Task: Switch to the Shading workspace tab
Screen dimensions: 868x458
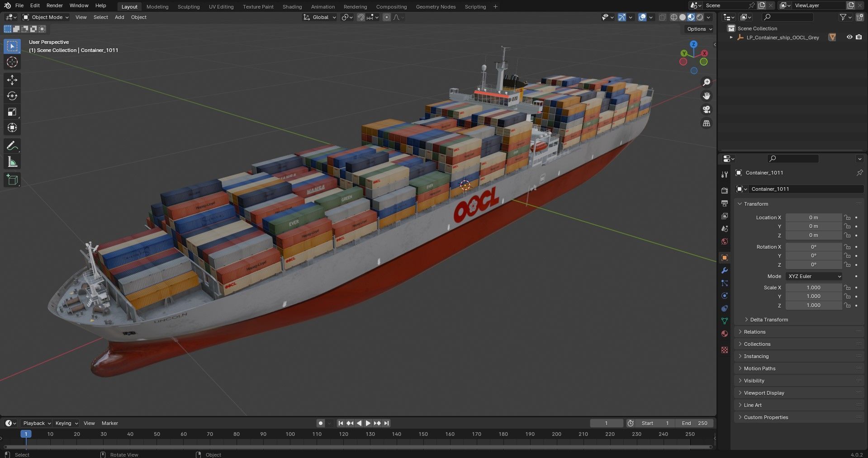Action: [x=292, y=7]
